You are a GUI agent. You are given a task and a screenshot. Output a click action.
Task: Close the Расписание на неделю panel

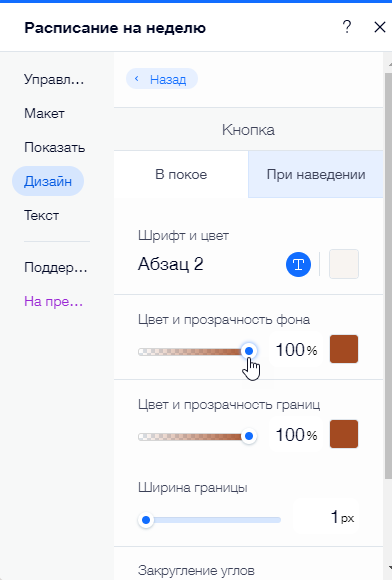coord(380,27)
